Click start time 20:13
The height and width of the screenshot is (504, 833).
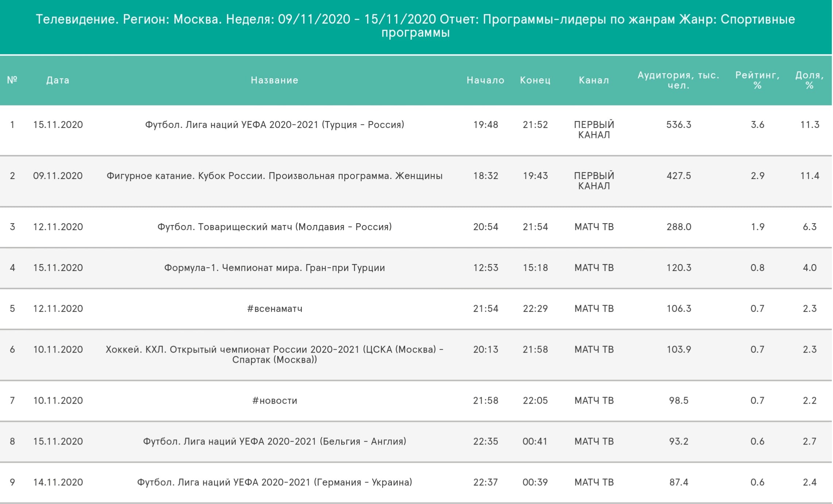pos(486,349)
